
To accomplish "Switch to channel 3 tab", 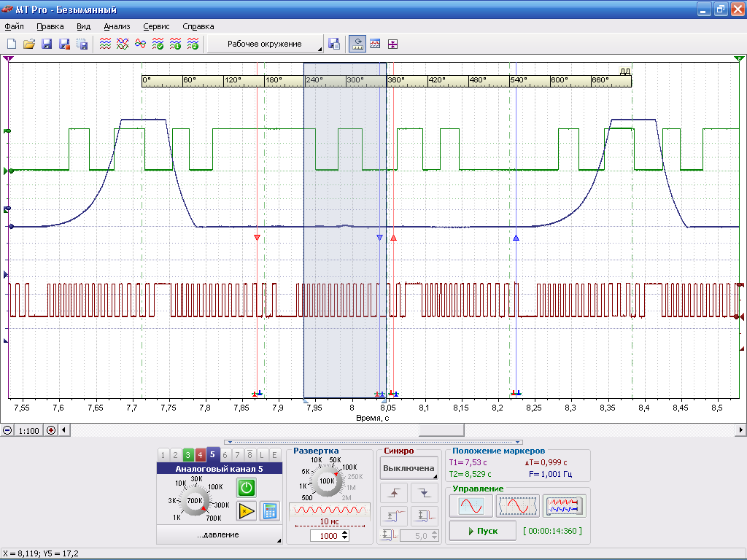I will (187, 455).
